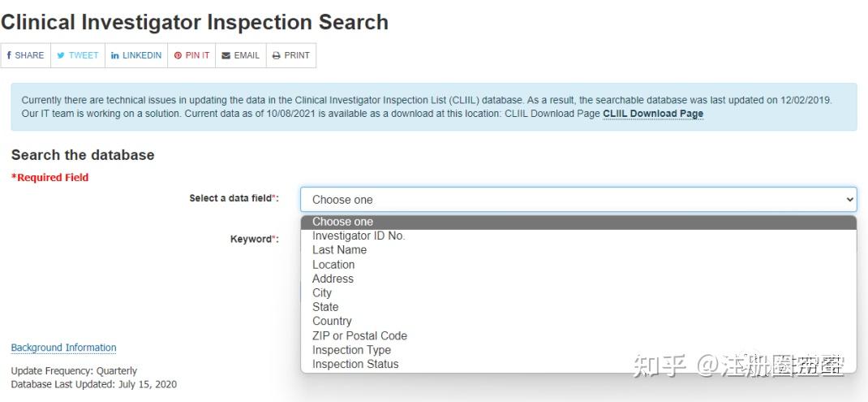The height and width of the screenshot is (402, 868).
Task: Click the Print printer icon
Action: point(277,55)
